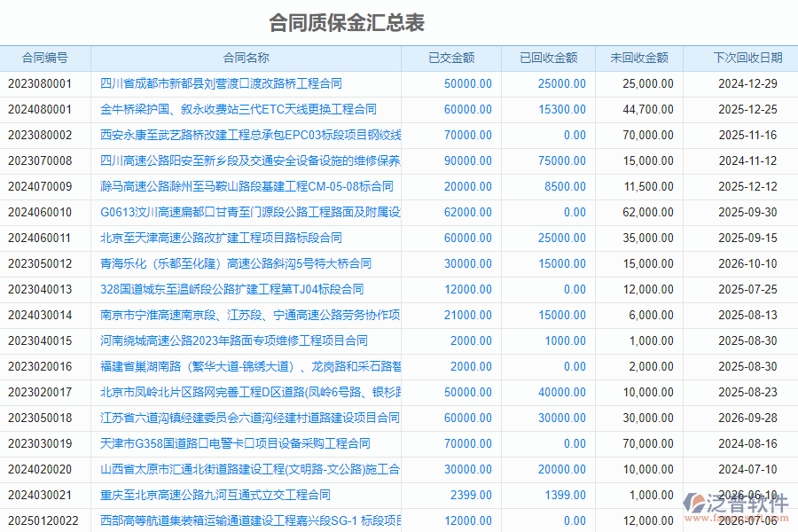The height and width of the screenshot is (532, 798).
Task: Click amount 50000.00 in the first row
Action: (466, 83)
